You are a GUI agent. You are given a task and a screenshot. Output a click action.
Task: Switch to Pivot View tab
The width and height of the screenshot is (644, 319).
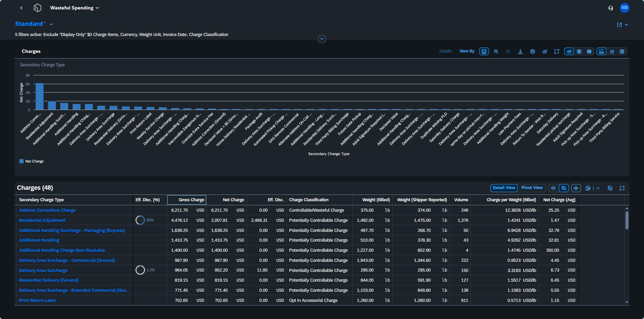(x=532, y=188)
